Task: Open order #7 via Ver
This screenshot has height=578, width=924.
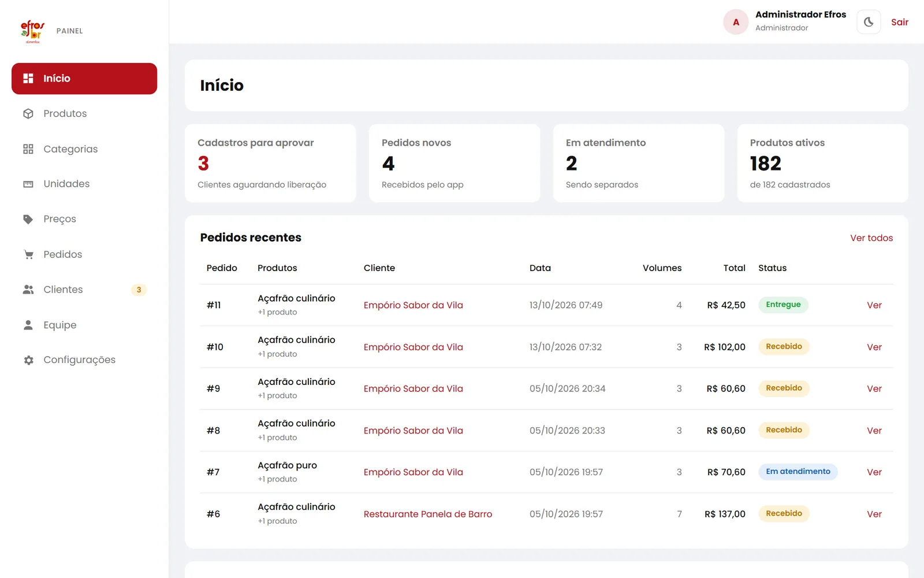Action: pyautogui.click(x=874, y=472)
